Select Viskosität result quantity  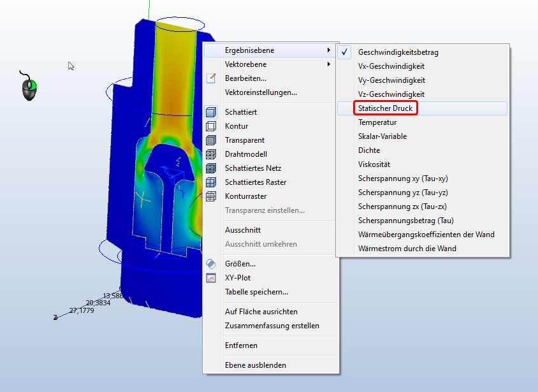pyautogui.click(x=423, y=164)
